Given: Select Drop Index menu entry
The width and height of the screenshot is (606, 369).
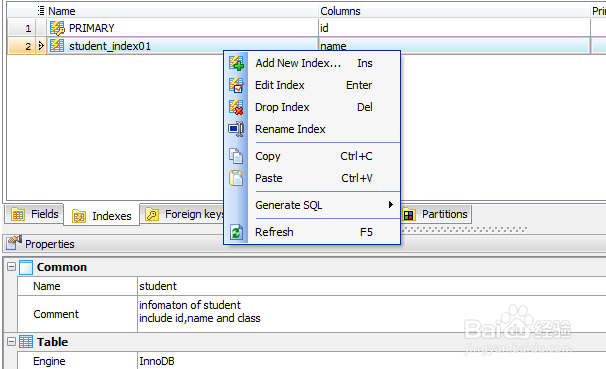Looking at the screenshot, I should click(313, 107).
